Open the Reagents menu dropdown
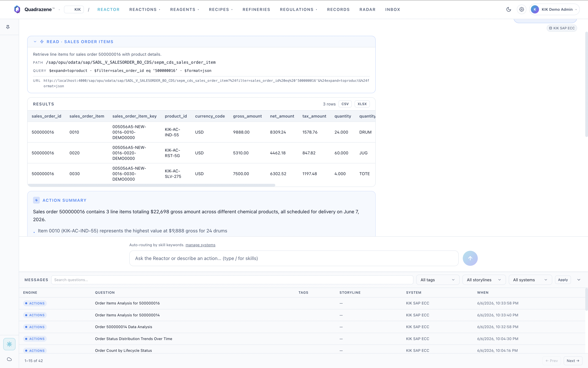 pos(184,10)
